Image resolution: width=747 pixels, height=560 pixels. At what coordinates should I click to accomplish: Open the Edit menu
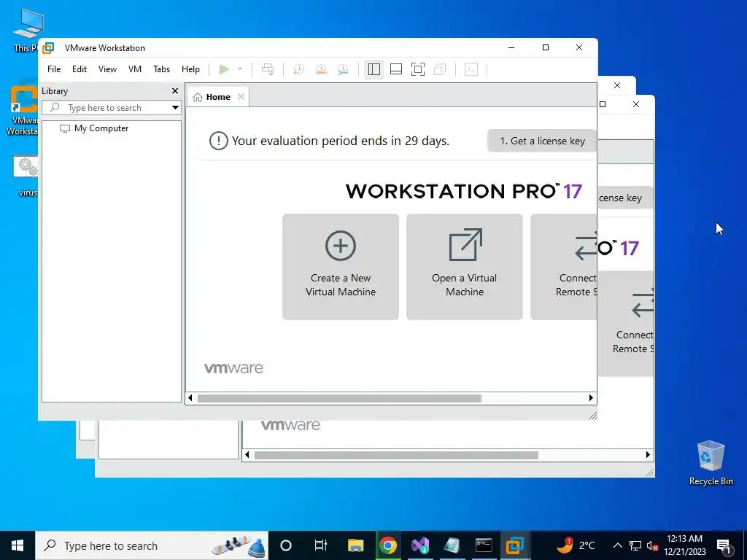79,69
